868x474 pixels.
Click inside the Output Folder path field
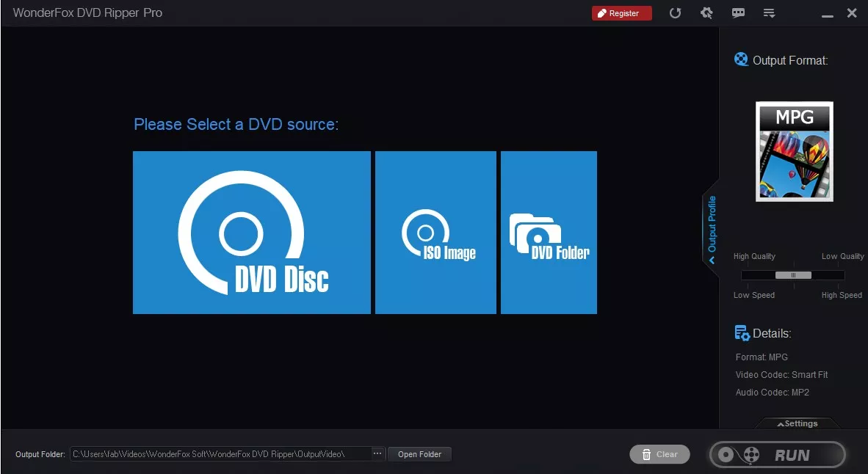coord(220,453)
